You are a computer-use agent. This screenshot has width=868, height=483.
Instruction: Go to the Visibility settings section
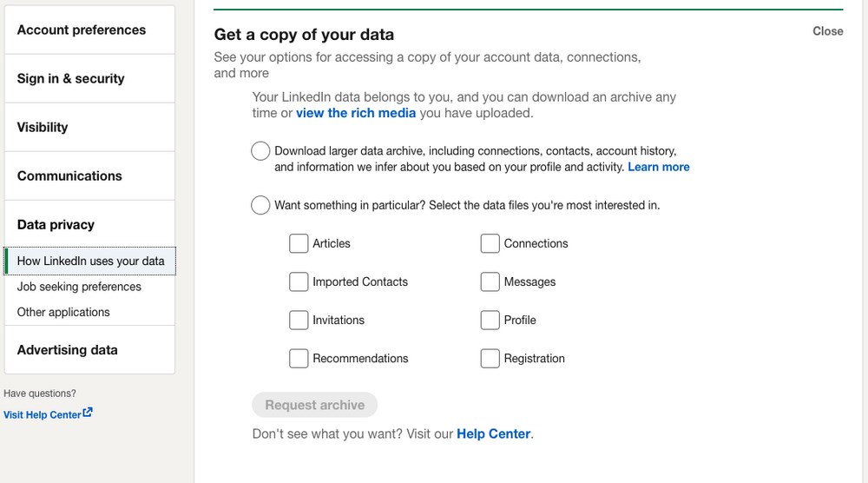click(x=89, y=128)
